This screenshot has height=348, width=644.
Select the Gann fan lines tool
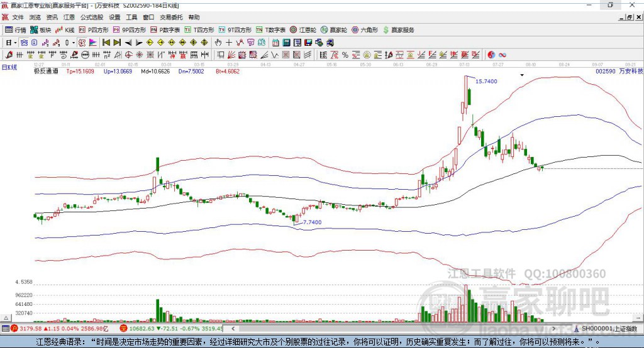pyautogui.click(x=231, y=55)
